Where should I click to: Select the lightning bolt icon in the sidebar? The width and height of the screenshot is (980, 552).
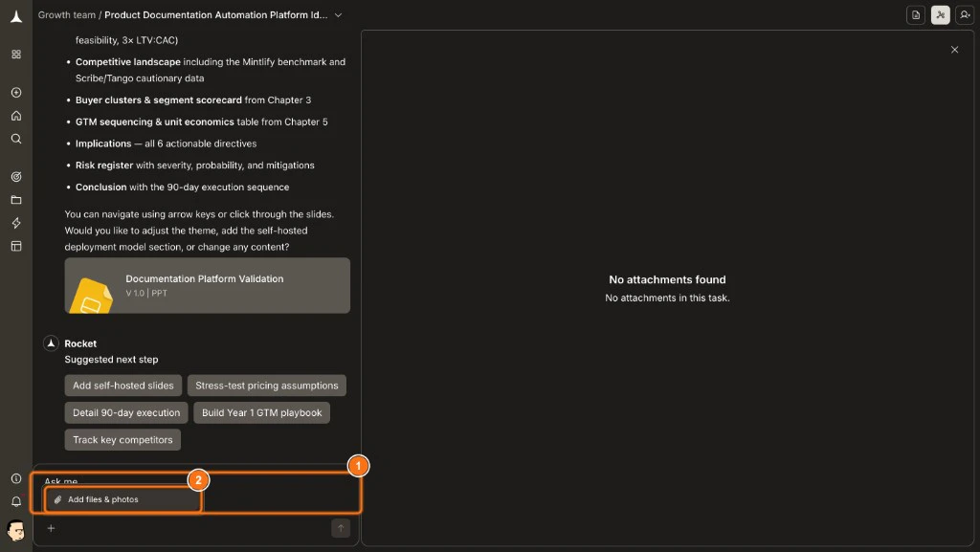(15, 223)
